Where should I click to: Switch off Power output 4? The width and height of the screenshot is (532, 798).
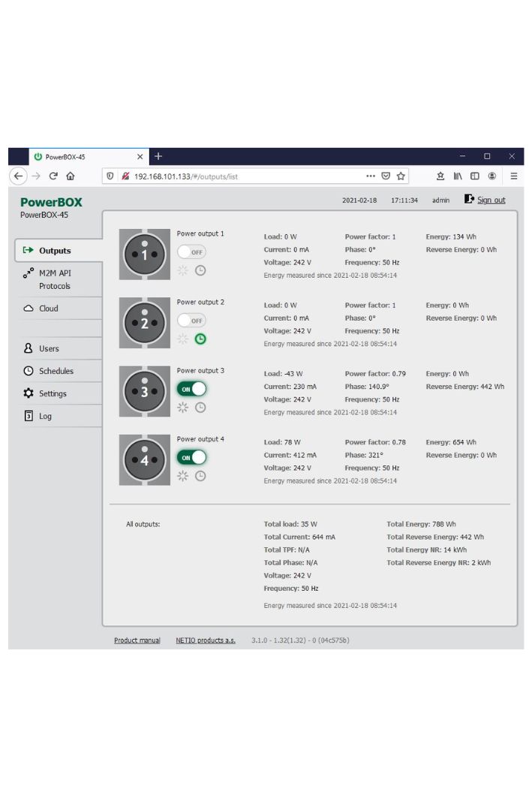point(191,457)
